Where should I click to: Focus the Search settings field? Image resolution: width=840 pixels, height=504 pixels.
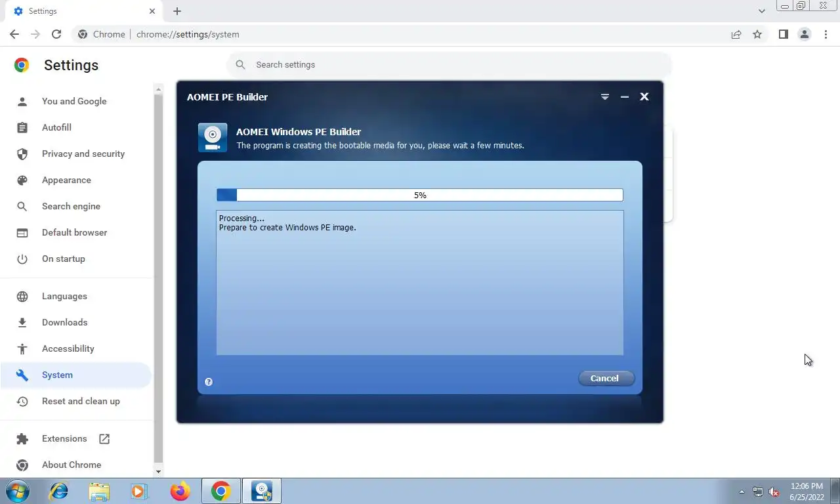pos(450,64)
